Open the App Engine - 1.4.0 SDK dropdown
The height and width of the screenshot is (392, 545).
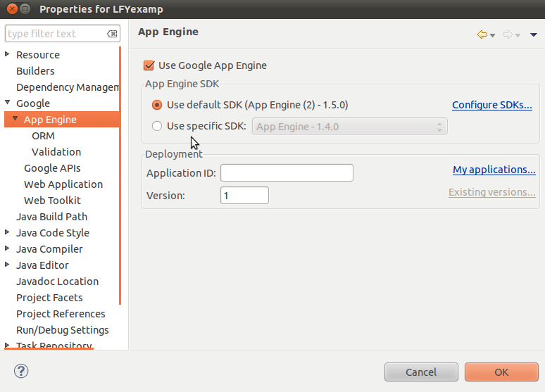point(349,127)
